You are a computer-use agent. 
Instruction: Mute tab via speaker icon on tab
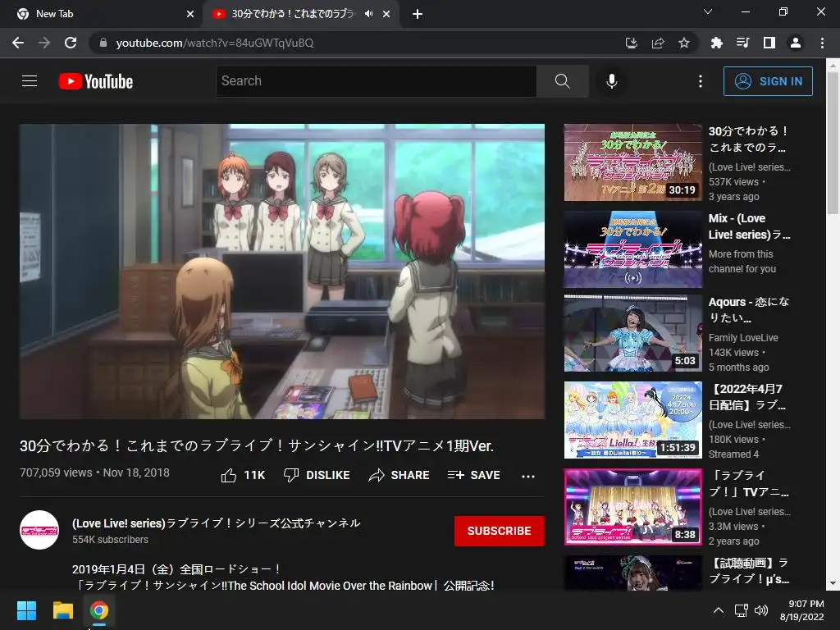point(368,14)
